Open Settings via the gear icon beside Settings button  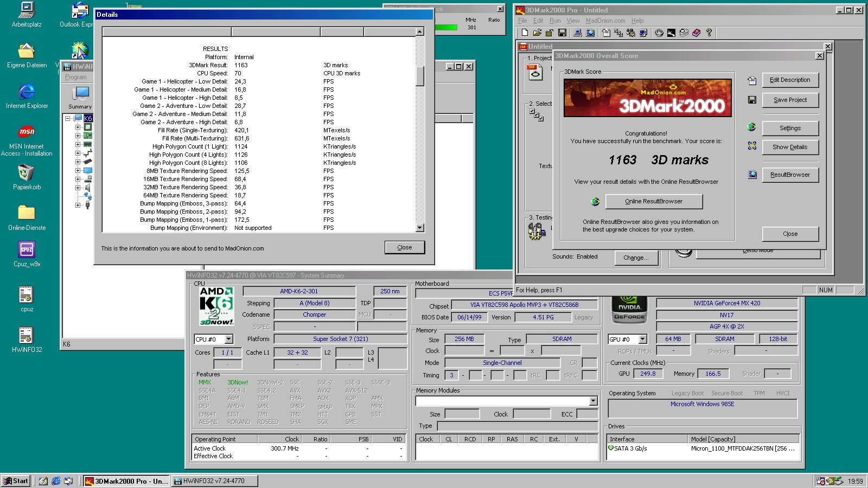click(x=752, y=127)
